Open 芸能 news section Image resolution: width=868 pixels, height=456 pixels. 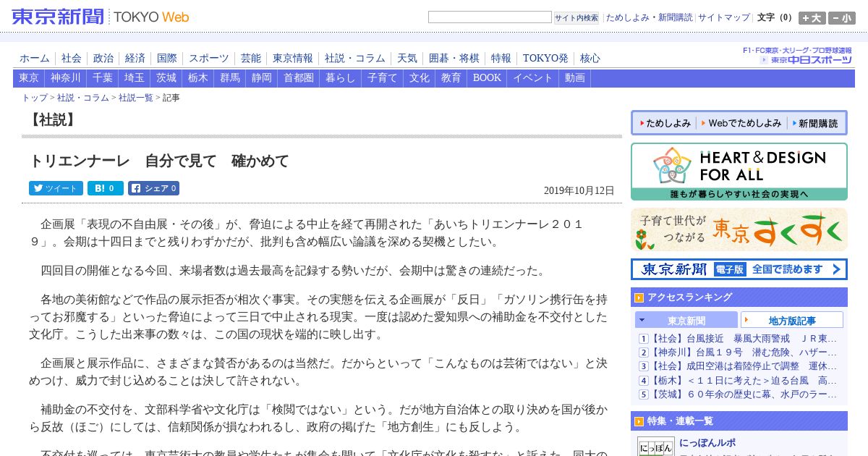click(251, 58)
